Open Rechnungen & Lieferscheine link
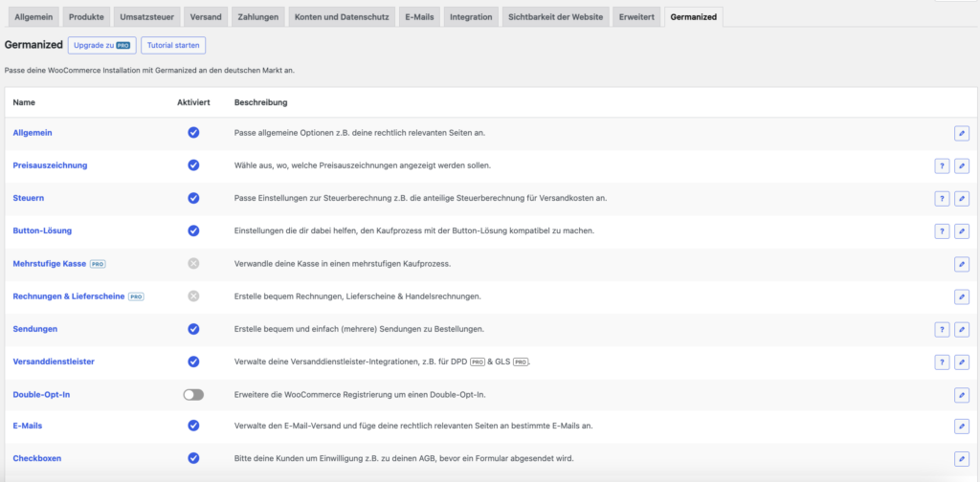Viewport: 980px width, 482px height. pyautogui.click(x=69, y=296)
